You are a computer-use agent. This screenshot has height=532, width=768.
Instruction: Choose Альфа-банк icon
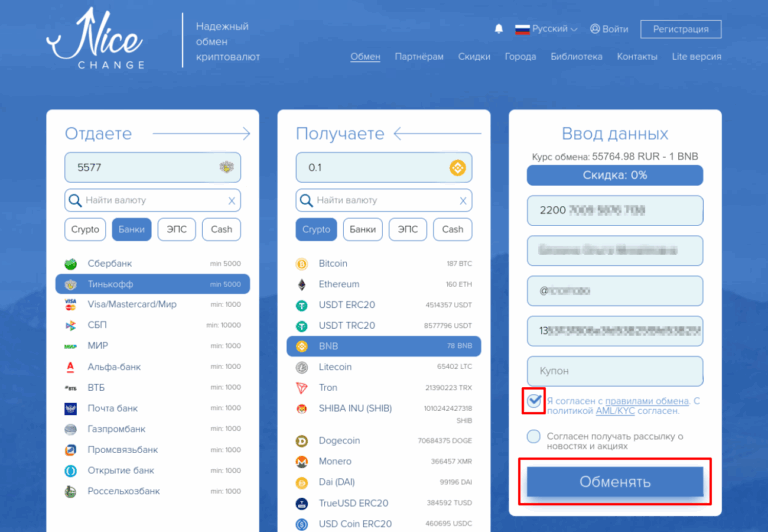pyautogui.click(x=71, y=366)
